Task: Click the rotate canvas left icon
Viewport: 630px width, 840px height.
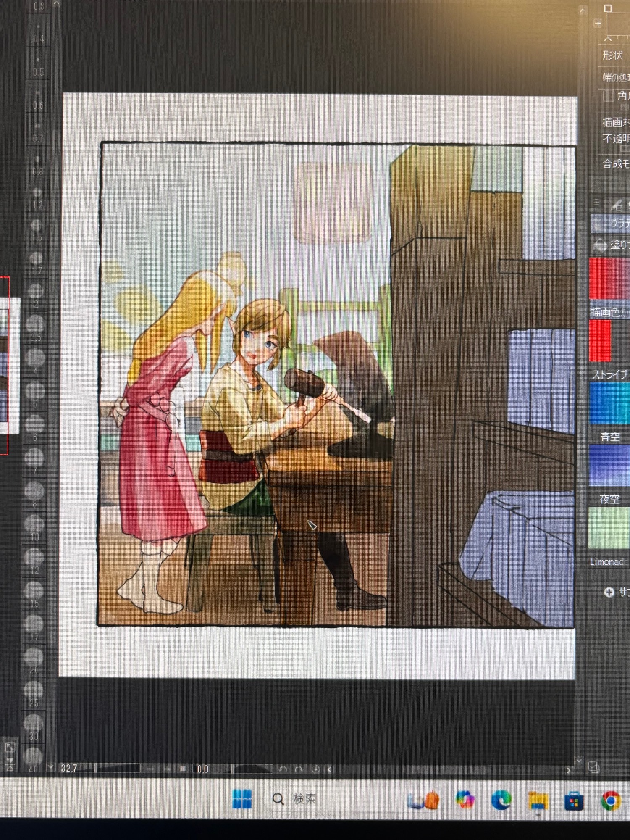Action: coord(283,769)
